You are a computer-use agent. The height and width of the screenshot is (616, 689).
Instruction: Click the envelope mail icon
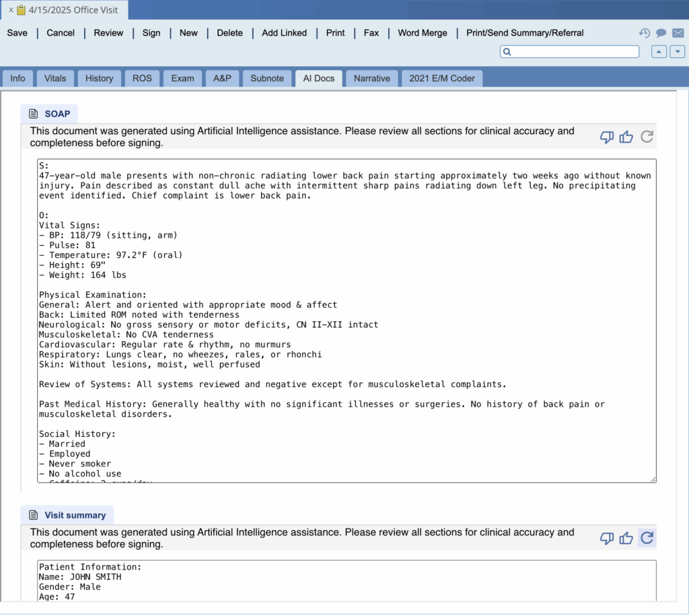coord(678,33)
